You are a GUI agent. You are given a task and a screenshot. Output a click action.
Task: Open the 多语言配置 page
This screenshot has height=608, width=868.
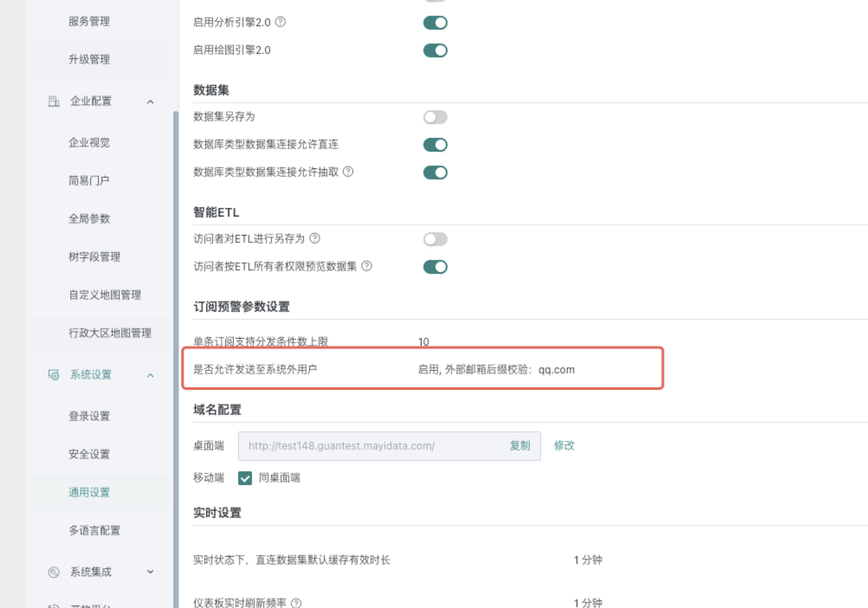(x=94, y=530)
